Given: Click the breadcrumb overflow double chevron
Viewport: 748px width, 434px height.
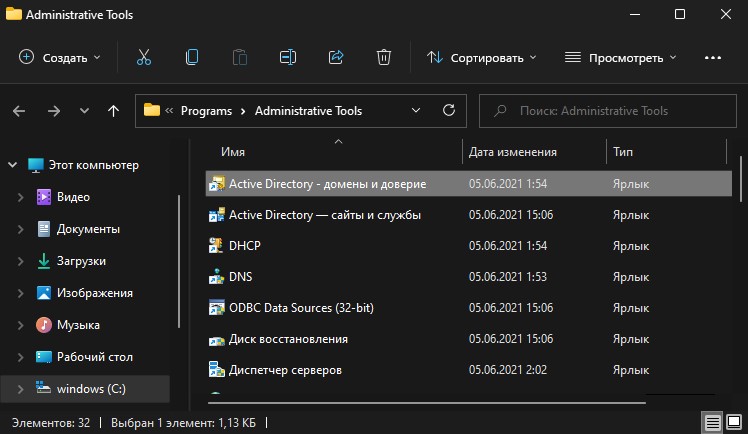Looking at the screenshot, I should coord(169,111).
